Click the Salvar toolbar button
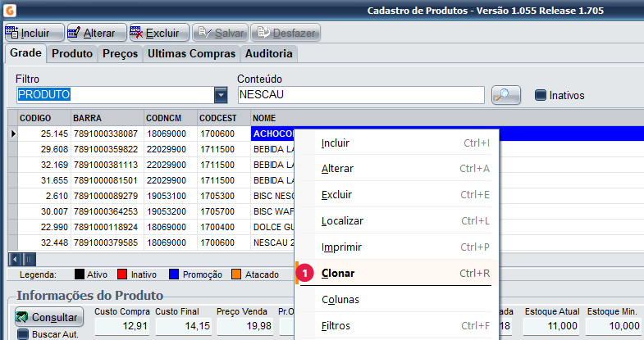Image resolution: width=644 pixels, height=340 pixels. [221, 33]
